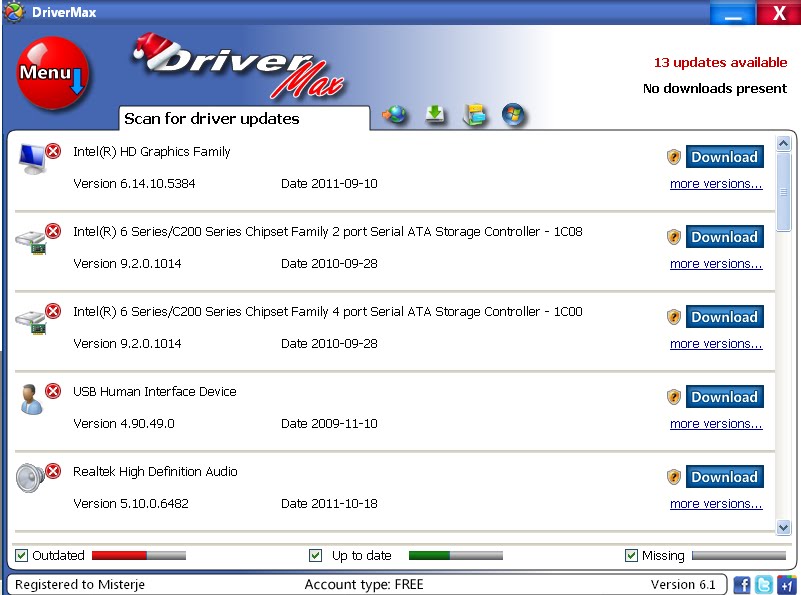Download the 4 port Serial ATA controller driver
Viewport: 801px width, 595px height.
pyautogui.click(x=724, y=317)
